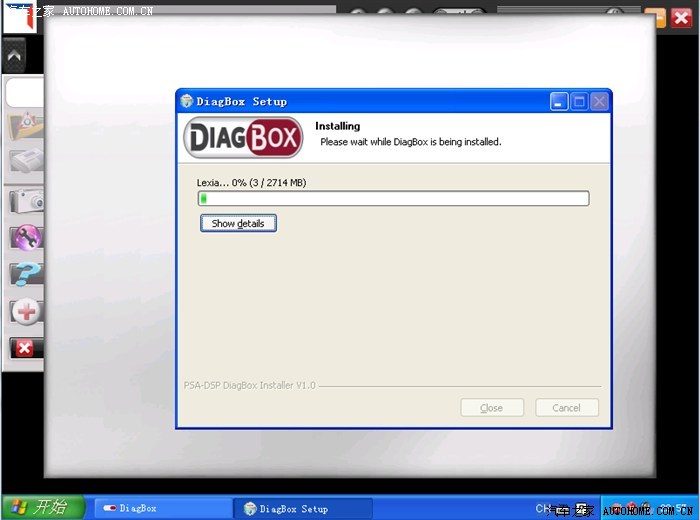
Task: Click the blank white field in sidebar
Action: tap(25, 92)
